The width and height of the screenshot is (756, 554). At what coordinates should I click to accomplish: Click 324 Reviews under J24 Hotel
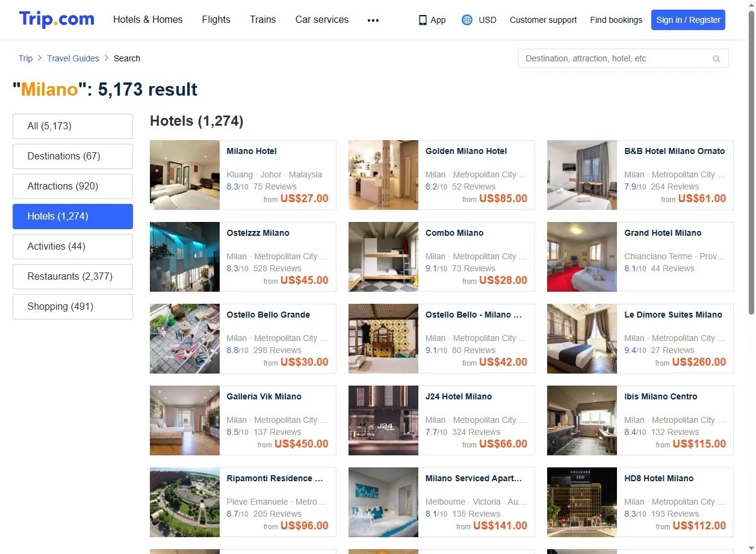click(476, 432)
